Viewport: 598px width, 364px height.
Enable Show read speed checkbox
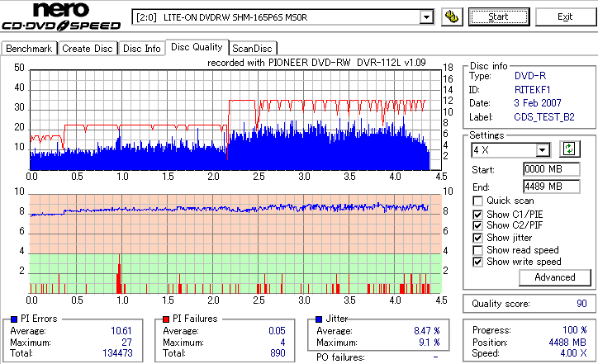[x=477, y=250]
